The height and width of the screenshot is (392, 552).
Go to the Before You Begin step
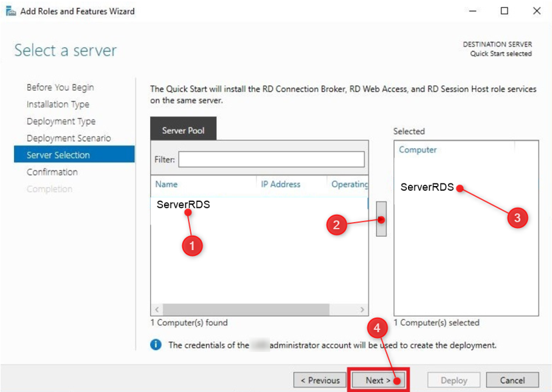(60, 87)
